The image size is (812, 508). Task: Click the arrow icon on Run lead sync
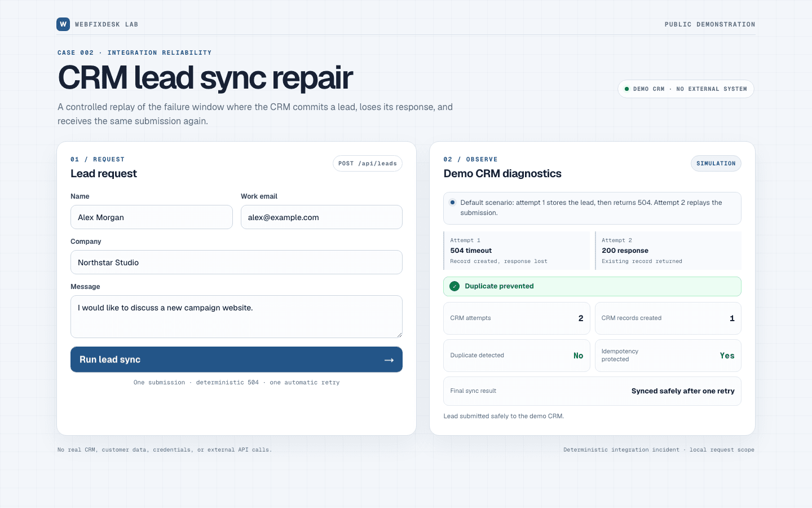pos(389,360)
